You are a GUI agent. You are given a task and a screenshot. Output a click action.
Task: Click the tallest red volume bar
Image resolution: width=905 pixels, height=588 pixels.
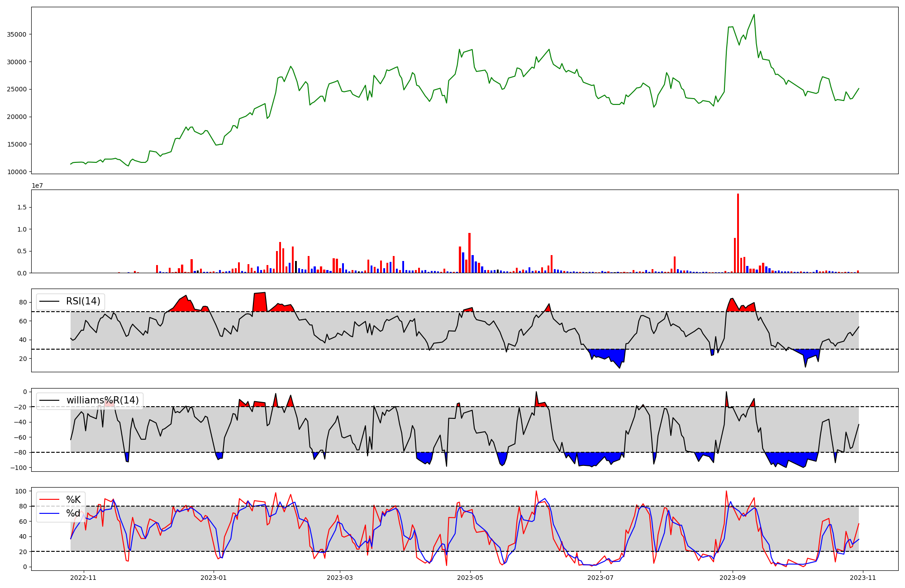pyautogui.click(x=738, y=233)
